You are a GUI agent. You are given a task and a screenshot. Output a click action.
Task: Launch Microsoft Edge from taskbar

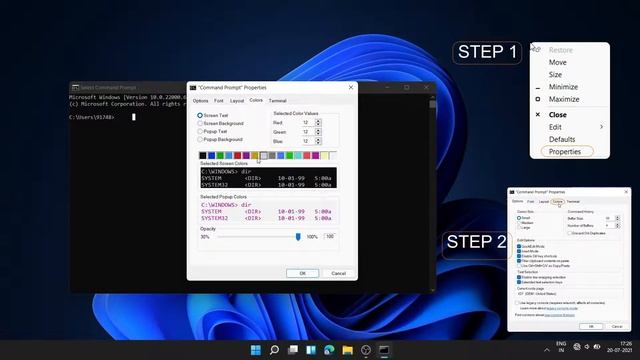tap(329, 350)
